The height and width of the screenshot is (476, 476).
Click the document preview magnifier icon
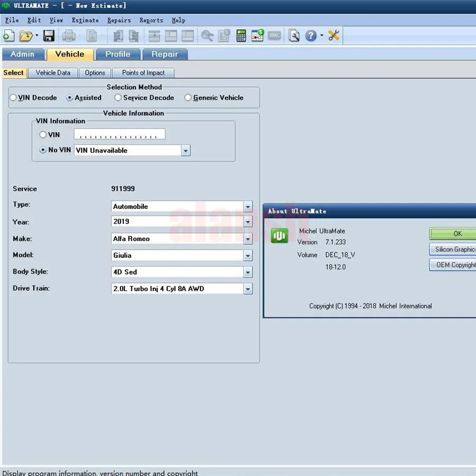tap(294, 35)
